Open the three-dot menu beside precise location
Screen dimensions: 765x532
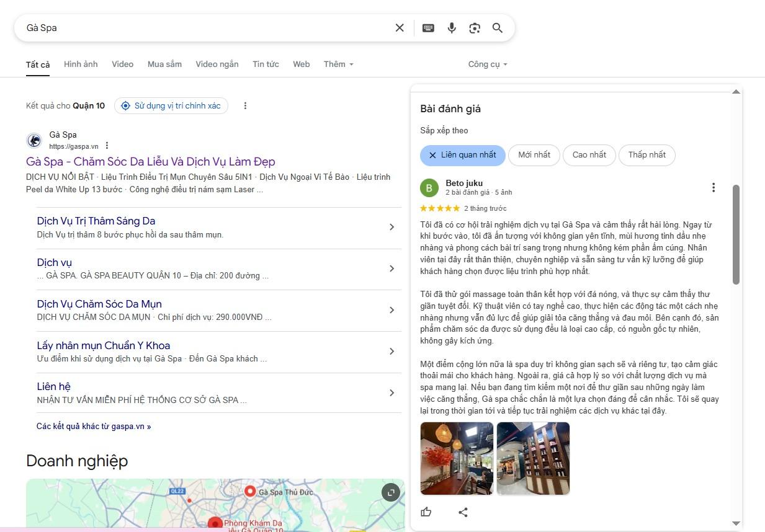pos(245,106)
